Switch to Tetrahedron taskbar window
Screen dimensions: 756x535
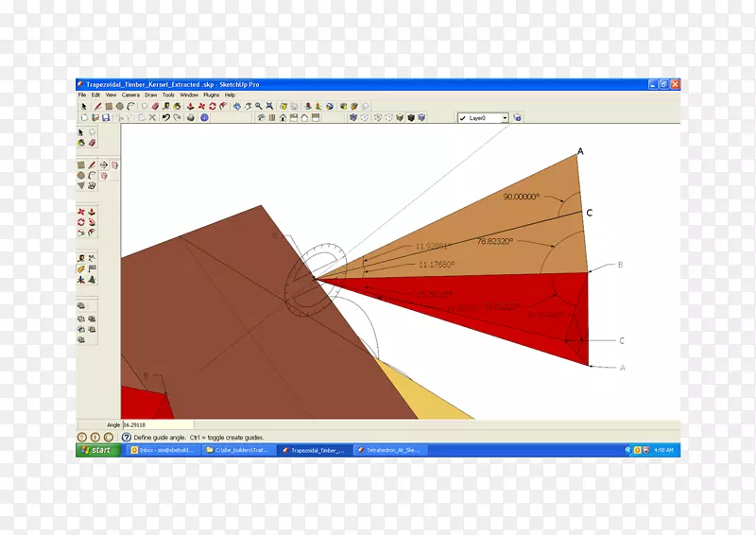point(389,451)
